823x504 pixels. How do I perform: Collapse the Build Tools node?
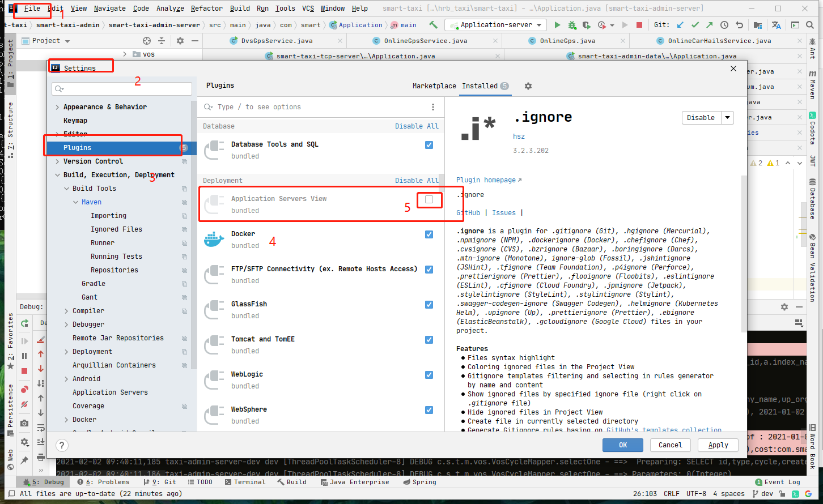click(66, 189)
